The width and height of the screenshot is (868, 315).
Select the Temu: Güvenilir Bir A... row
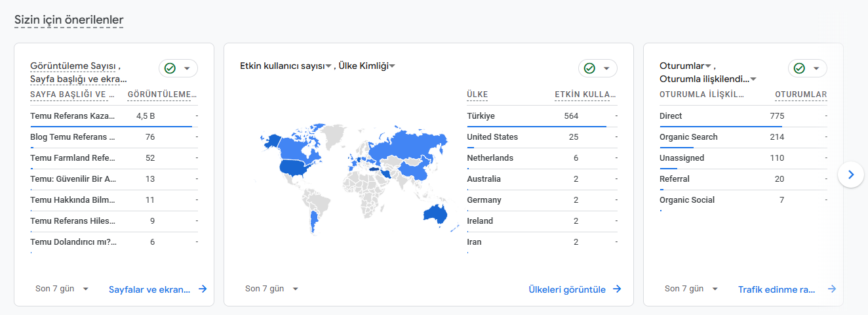click(114, 179)
